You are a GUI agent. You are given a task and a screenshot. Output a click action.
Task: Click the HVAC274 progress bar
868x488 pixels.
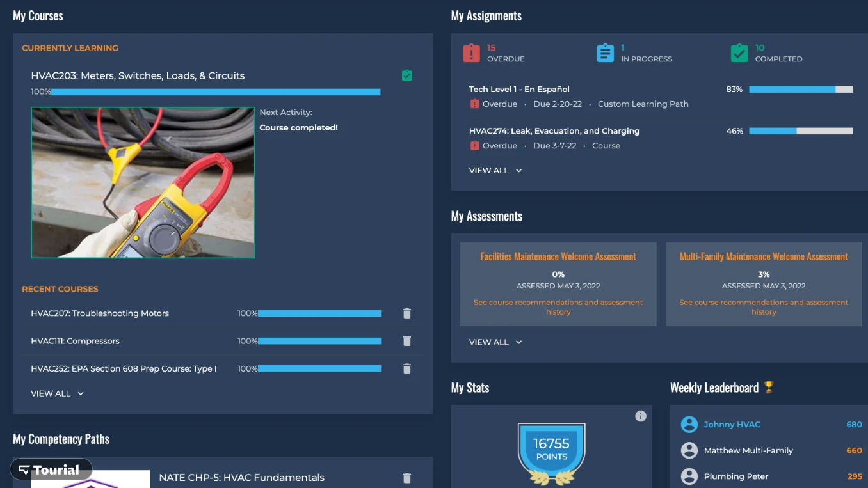click(801, 130)
